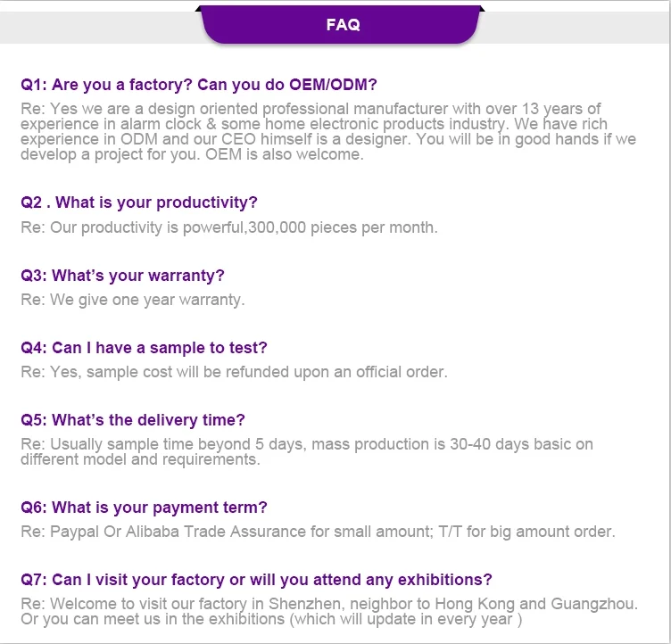Select the Q5 delivery time question
The image size is (671, 644).
[x=133, y=420]
